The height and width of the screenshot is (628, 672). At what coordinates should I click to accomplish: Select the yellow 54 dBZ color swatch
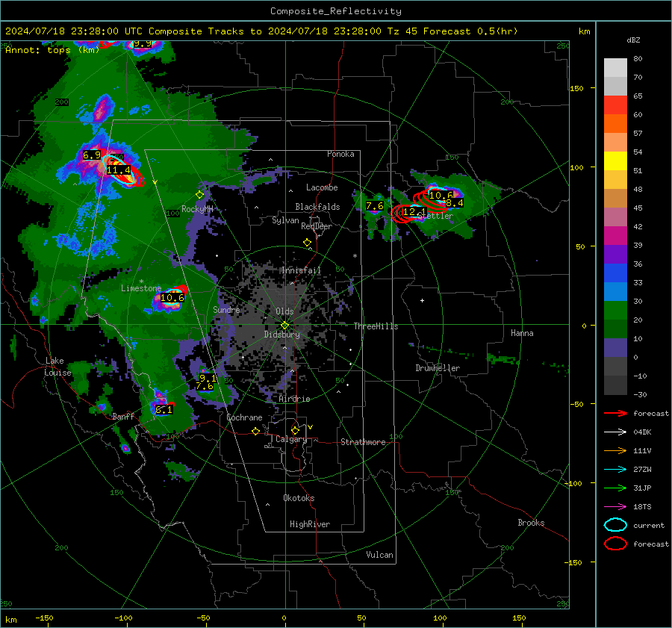click(x=615, y=161)
